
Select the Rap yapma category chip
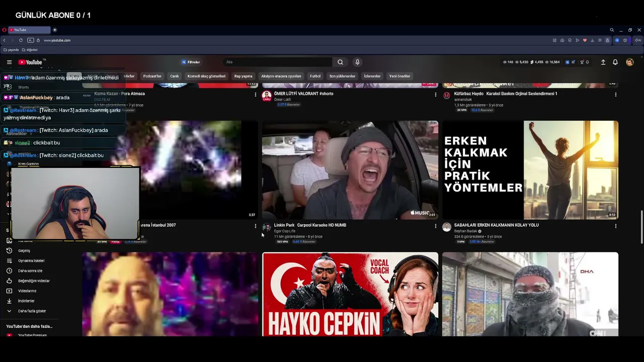coord(243,76)
